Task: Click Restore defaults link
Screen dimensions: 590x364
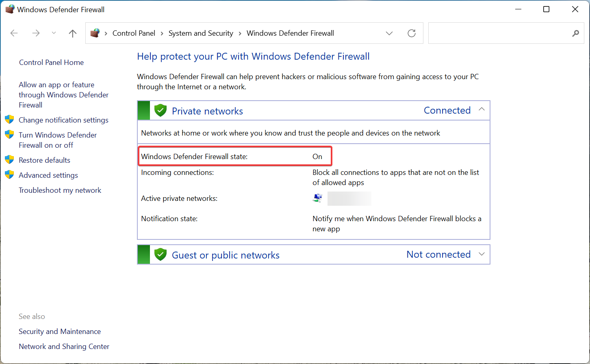Action: point(44,160)
